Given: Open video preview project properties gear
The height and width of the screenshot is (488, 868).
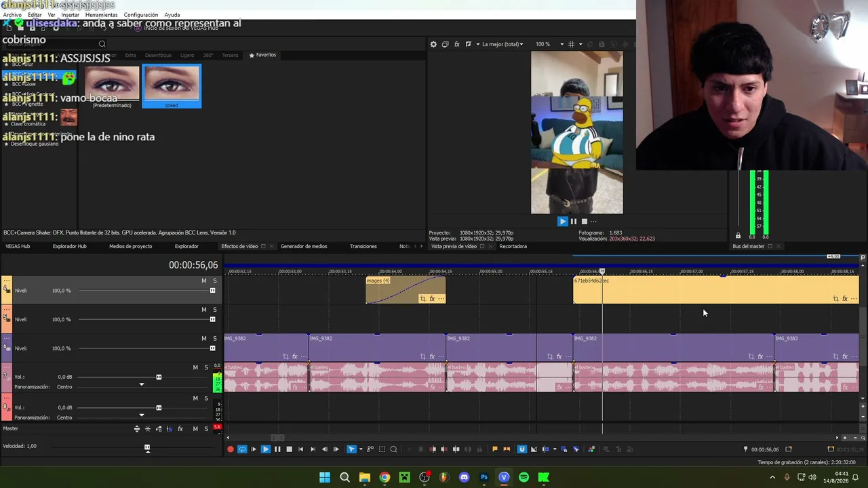Looking at the screenshot, I should [433, 44].
